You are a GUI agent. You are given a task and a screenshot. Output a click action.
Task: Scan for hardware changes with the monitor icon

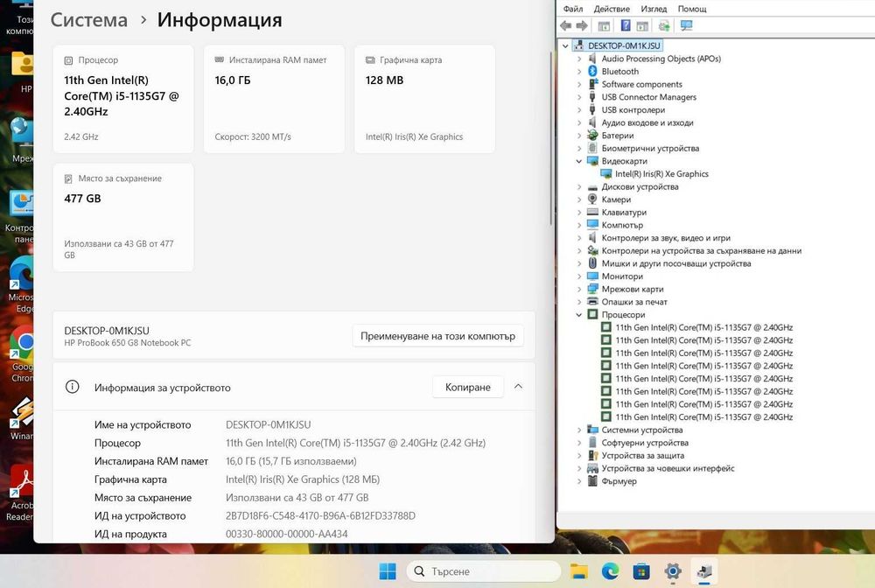(x=686, y=25)
